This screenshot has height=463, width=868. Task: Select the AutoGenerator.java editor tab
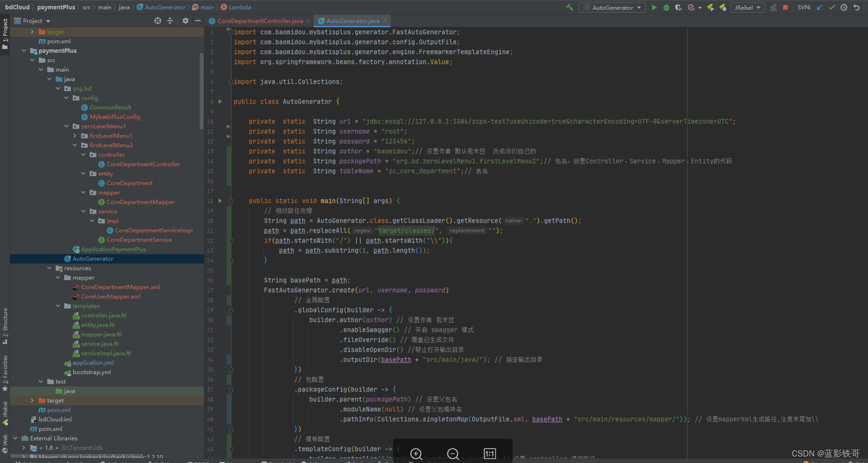(353, 21)
